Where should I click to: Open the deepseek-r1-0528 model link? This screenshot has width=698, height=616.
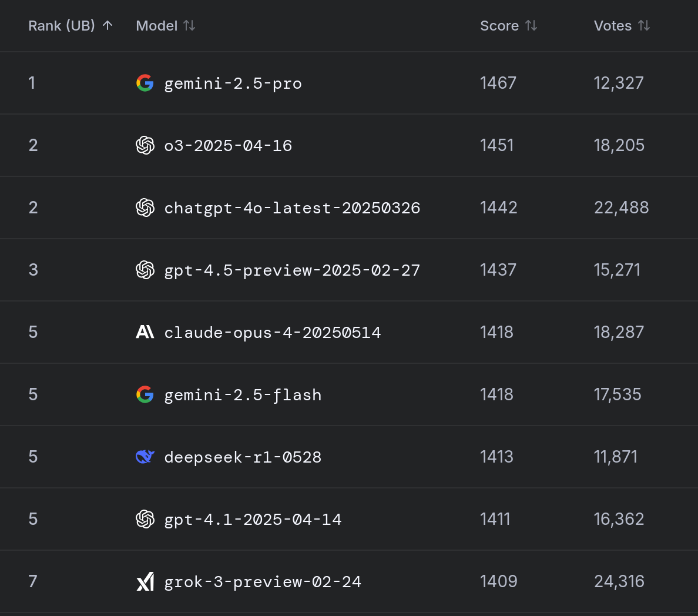click(x=243, y=457)
